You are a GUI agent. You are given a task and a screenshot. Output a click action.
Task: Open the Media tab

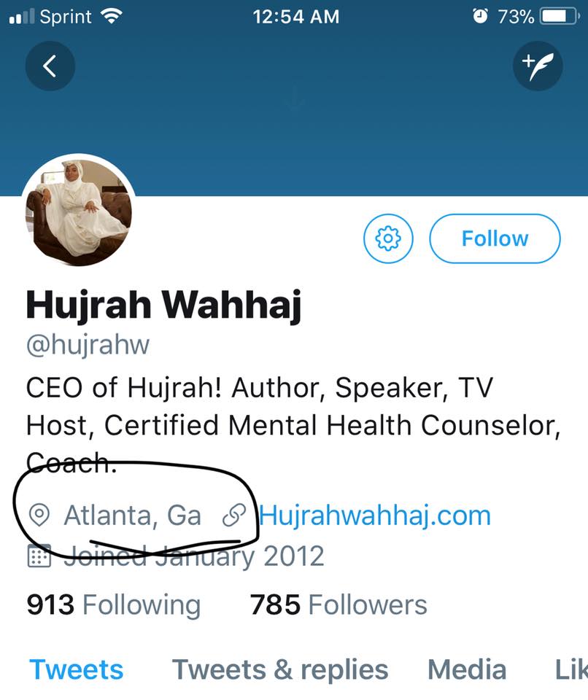(467, 669)
